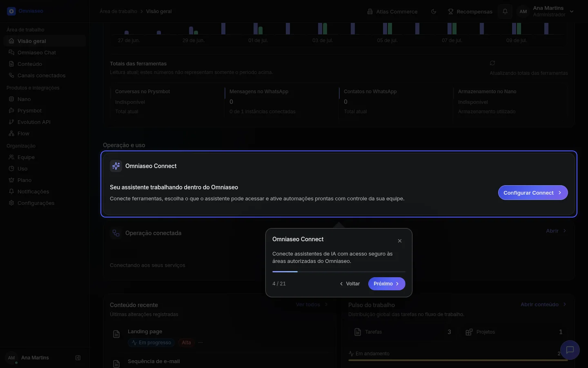Click Ana Martins profile at sidebar bottom
This screenshot has width=588, height=368.
click(35, 358)
